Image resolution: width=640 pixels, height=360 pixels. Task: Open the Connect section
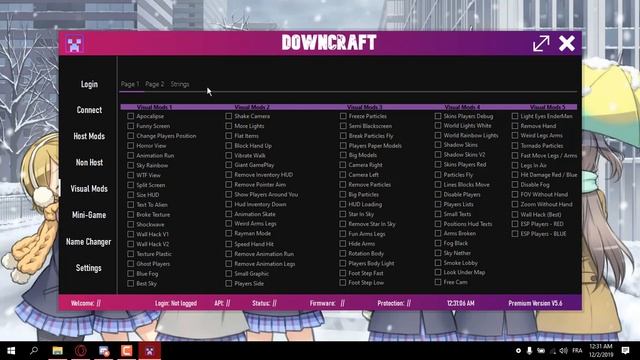click(89, 110)
